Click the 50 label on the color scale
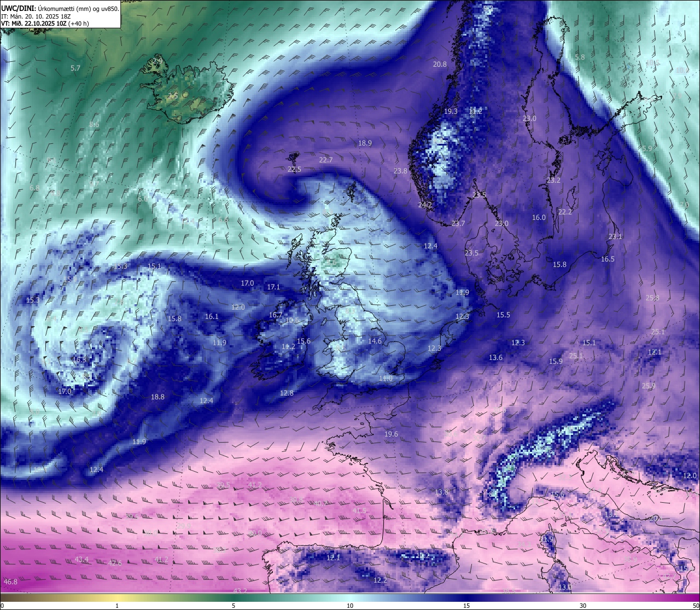Image resolution: width=700 pixels, height=610 pixels. point(696,606)
